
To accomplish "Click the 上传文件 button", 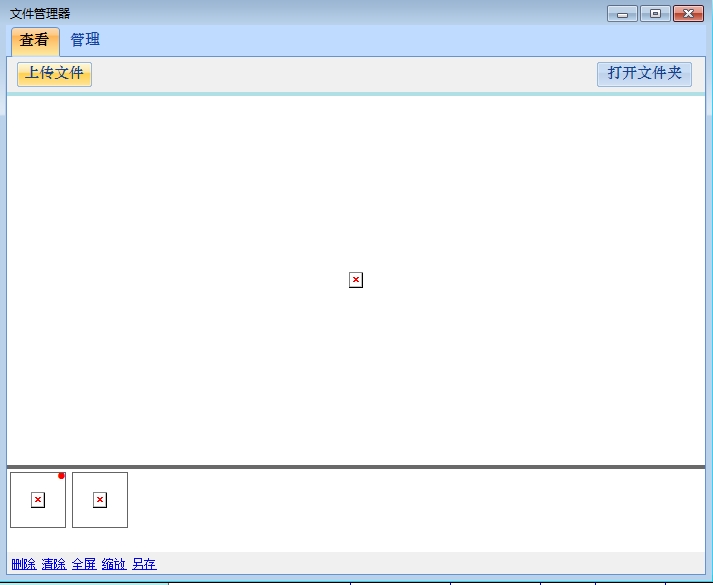I will click(x=55, y=74).
